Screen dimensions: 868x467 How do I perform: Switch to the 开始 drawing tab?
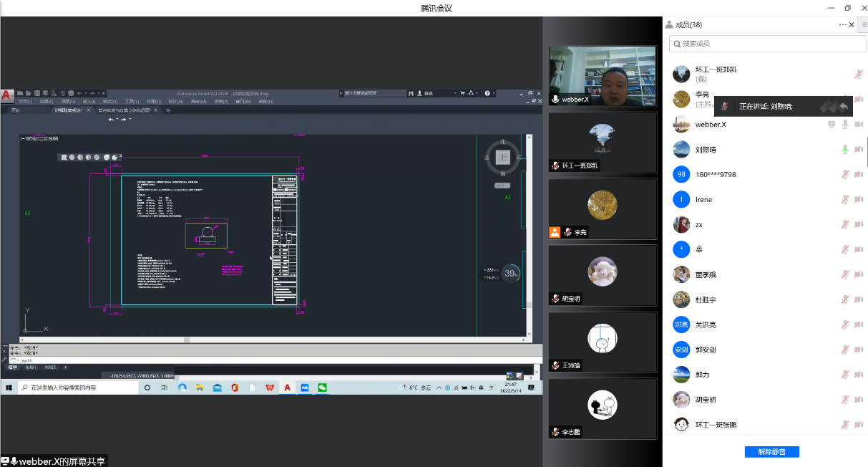coord(16,110)
